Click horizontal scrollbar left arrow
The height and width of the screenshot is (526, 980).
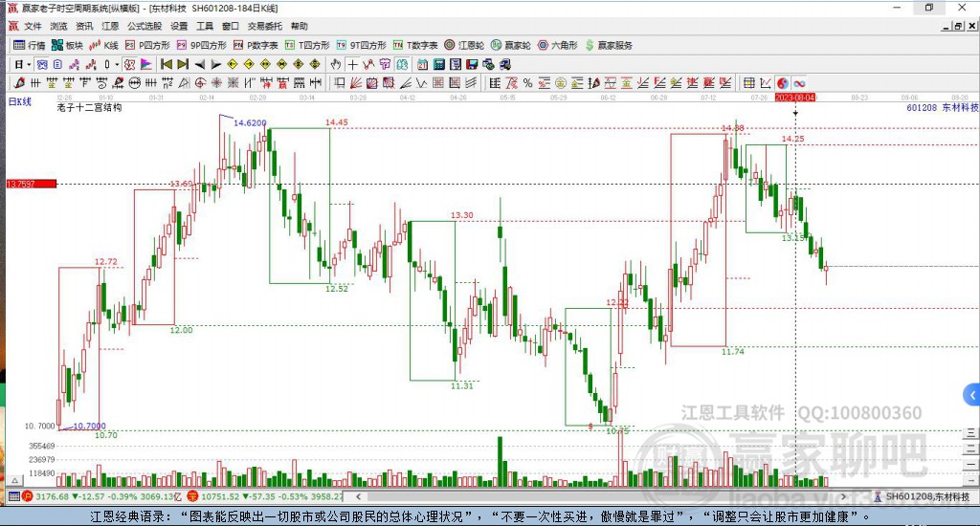[x=358, y=496]
